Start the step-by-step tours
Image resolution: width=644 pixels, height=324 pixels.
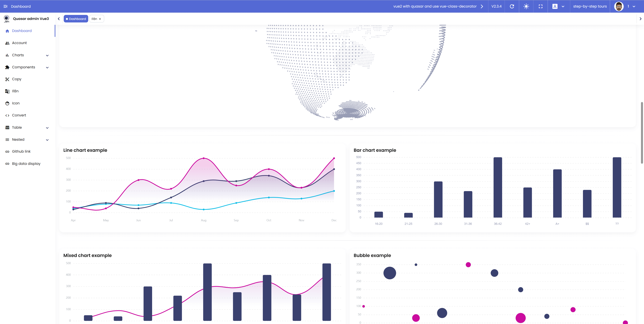coord(590,6)
